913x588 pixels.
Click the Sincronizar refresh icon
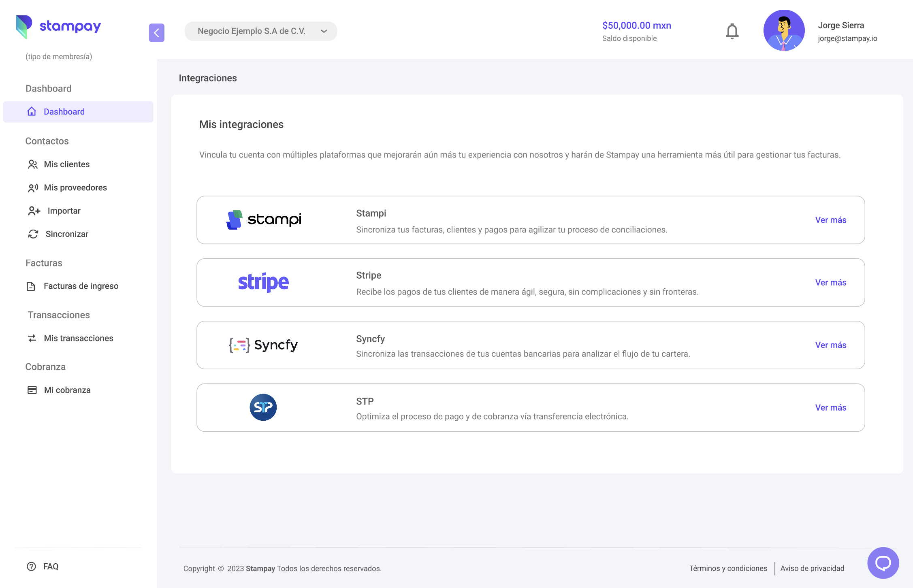coord(33,234)
